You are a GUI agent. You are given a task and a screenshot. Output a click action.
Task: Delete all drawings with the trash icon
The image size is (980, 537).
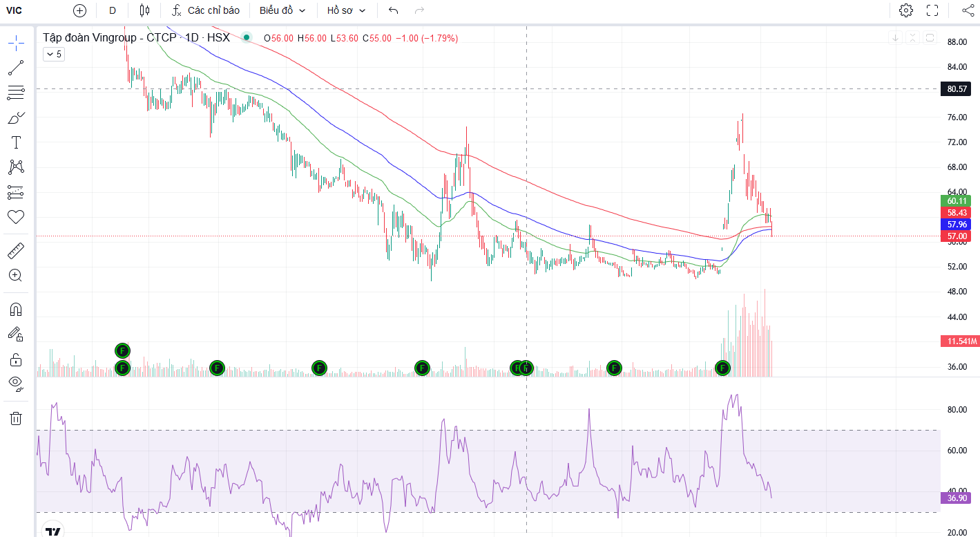click(16, 418)
